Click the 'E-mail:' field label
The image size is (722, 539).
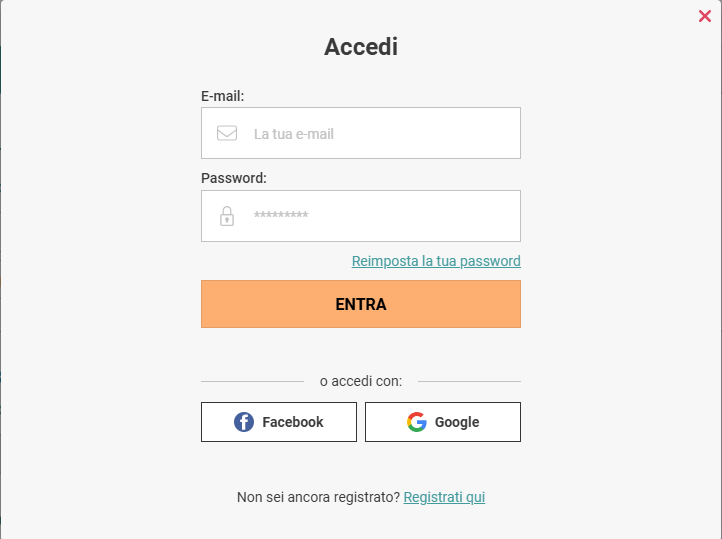click(x=223, y=96)
